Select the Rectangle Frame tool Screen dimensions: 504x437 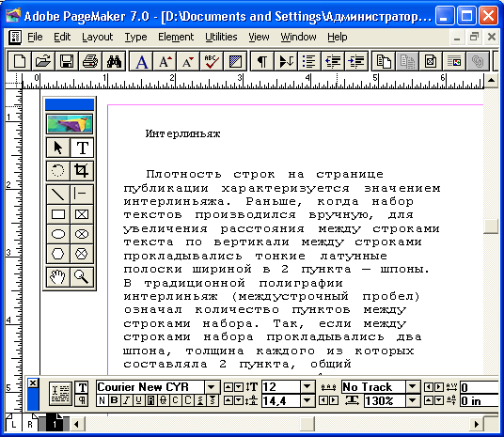(x=82, y=214)
